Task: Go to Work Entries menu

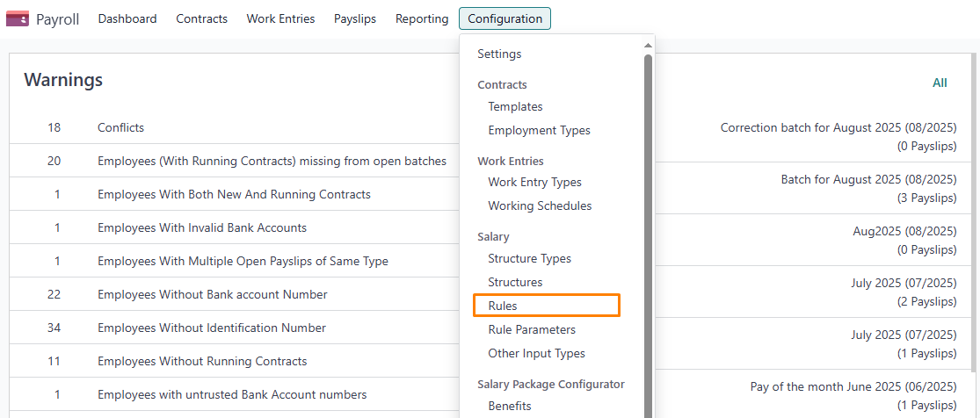Action: click(280, 18)
